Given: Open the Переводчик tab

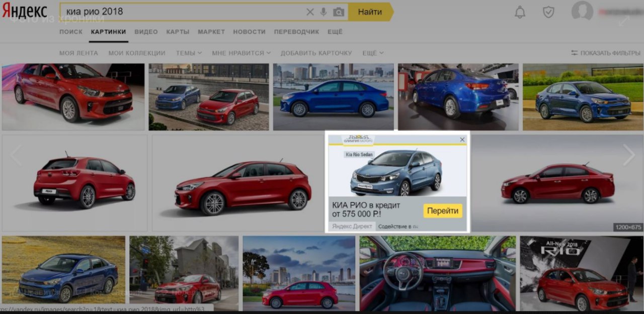Looking at the screenshot, I should (x=296, y=32).
